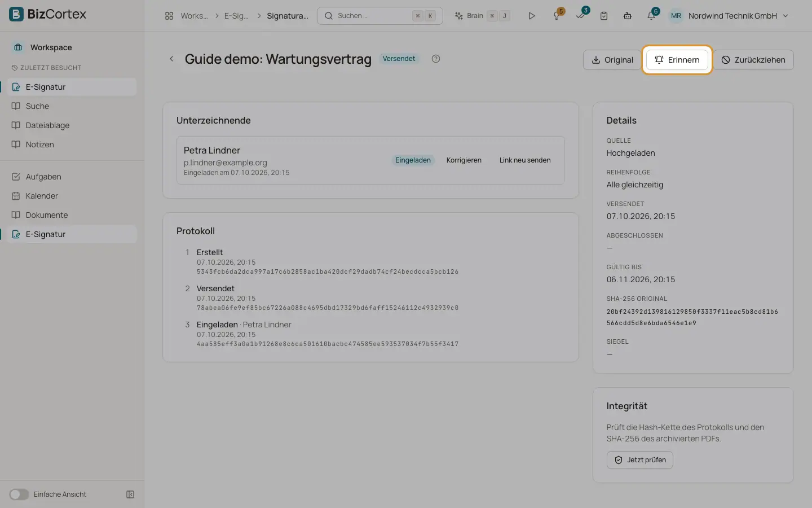Screen dimensions: 812x508
Task: Open the robot assistant icon
Action: click(x=627, y=16)
